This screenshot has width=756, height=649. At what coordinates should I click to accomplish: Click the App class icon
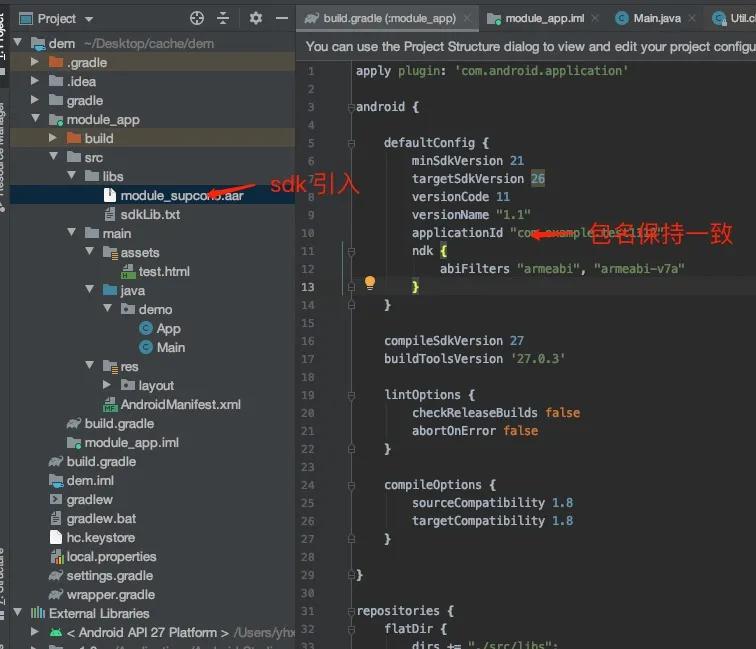146,329
